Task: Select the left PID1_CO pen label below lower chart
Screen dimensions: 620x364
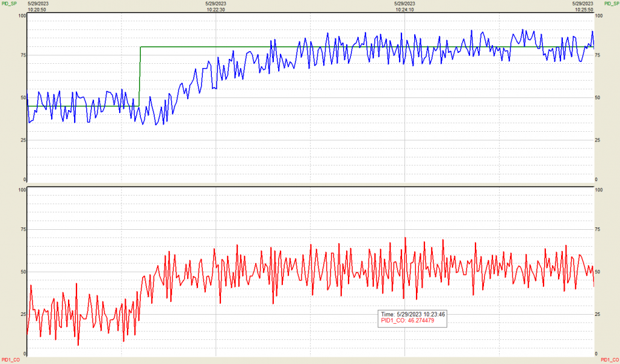Action: [x=10, y=359]
